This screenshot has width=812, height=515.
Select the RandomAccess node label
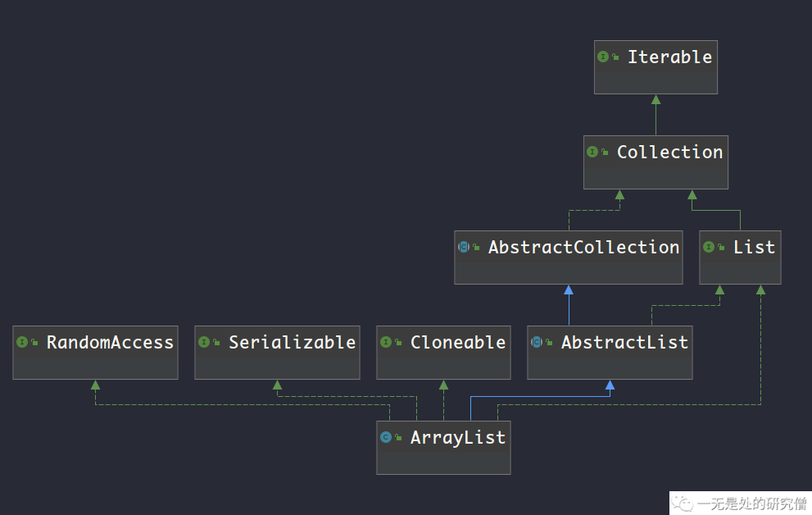110,342
